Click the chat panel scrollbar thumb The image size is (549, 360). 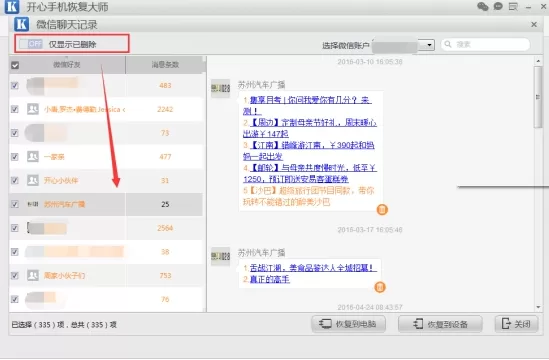pyautogui.click(x=538, y=97)
